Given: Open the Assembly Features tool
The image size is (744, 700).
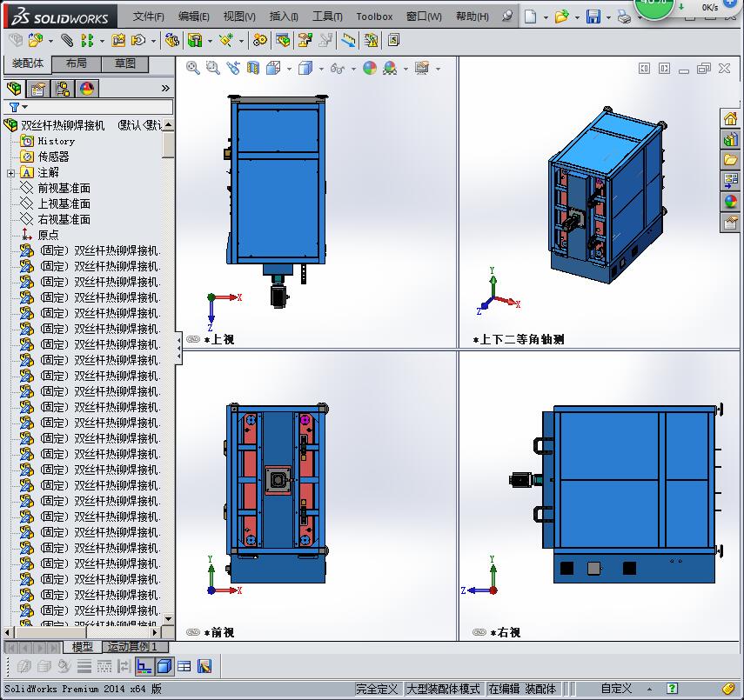Looking at the screenshot, I should [x=195, y=41].
